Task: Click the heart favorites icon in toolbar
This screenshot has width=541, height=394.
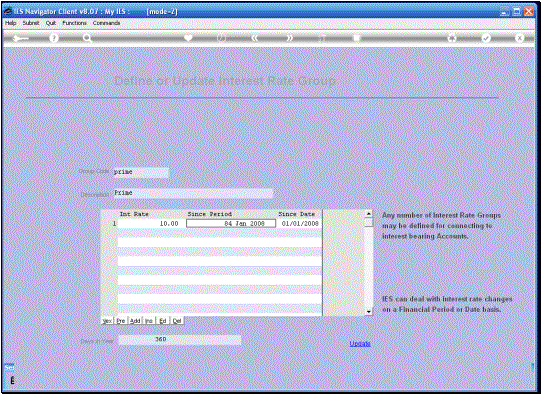Action: coord(188,38)
